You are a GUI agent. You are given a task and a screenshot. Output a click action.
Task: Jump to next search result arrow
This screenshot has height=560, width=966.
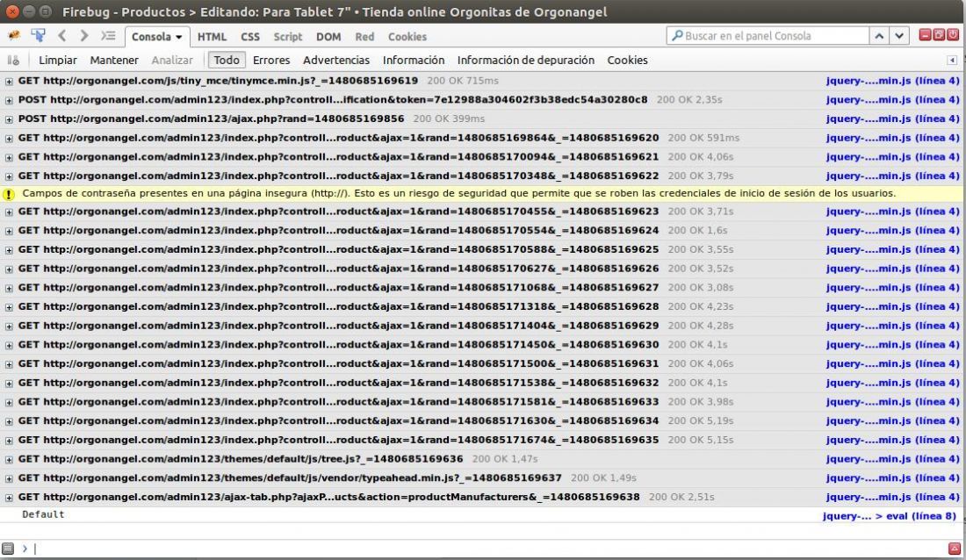[899, 36]
